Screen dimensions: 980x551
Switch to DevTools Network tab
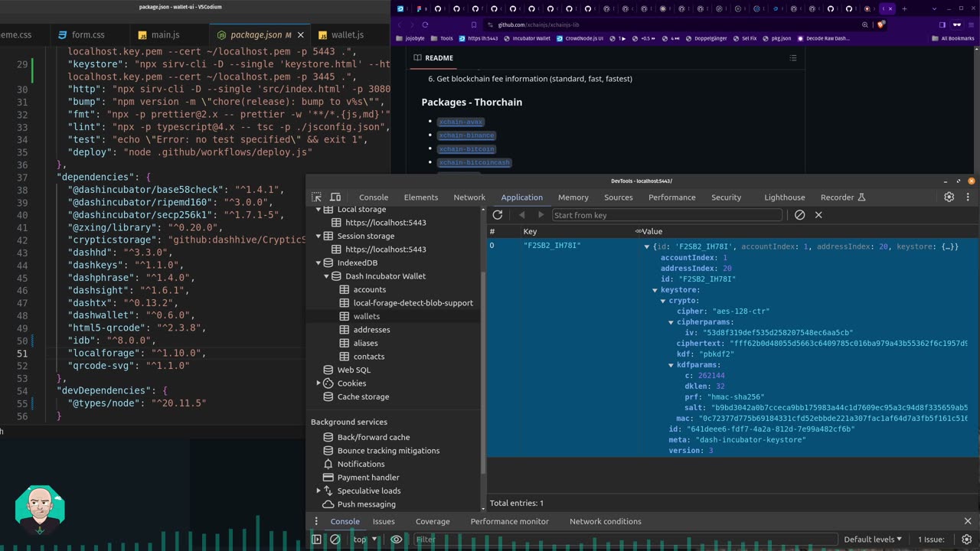tap(469, 197)
